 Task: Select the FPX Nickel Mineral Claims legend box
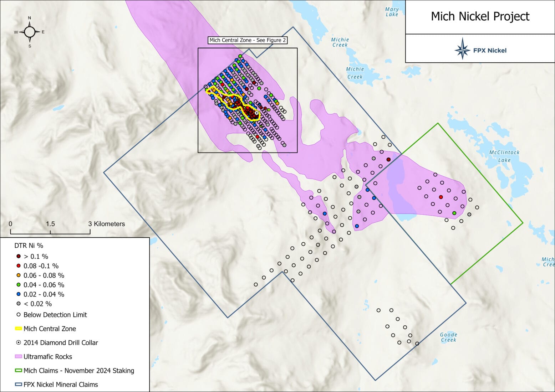pos(19,385)
